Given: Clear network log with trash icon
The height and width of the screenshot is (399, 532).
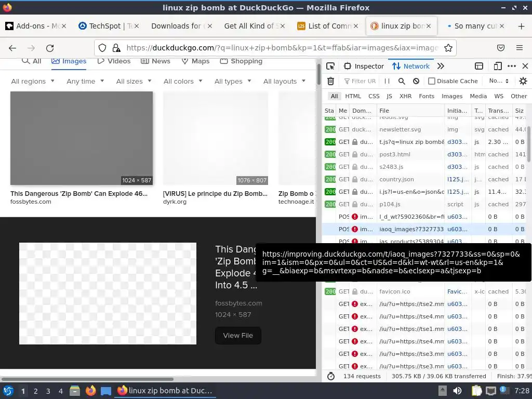Looking at the screenshot, I should (330, 81).
